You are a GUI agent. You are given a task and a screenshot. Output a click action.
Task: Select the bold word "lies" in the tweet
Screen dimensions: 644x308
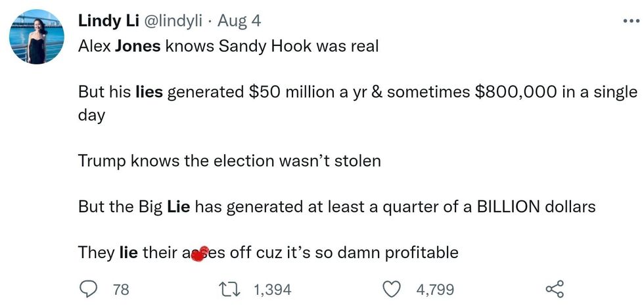point(149,91)
